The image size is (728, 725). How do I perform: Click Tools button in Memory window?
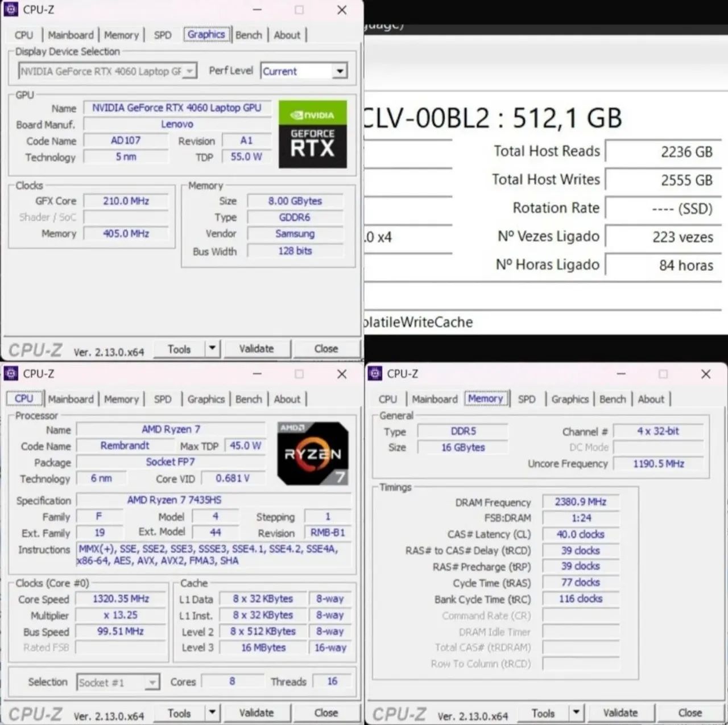pos(543,713)
